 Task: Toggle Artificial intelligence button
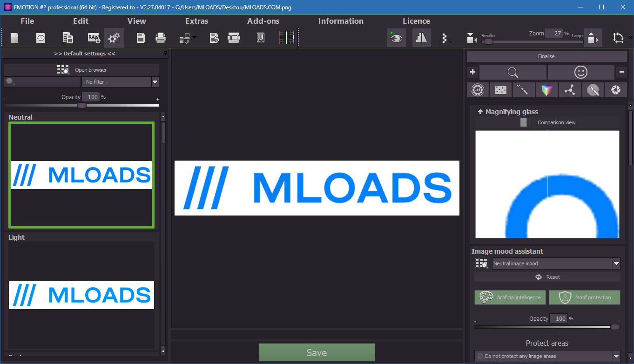click(x=511, y=297)
